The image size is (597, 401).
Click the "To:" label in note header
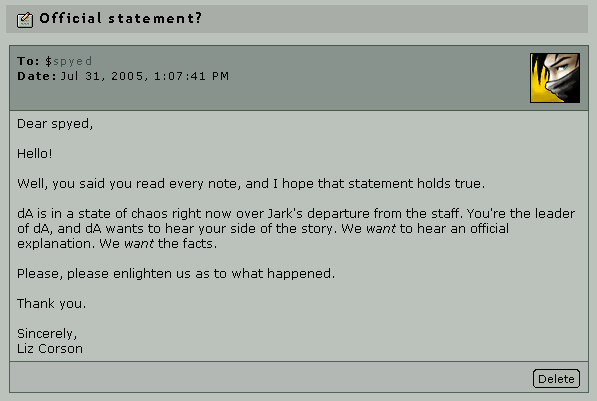click(x=28, y=61)
